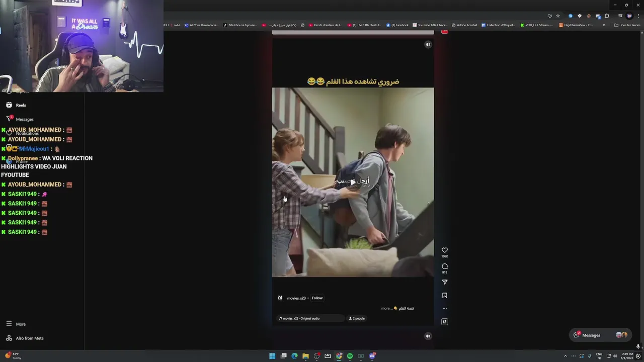Pause the reel video by clicking it
This screenshot has height=362, width=644.
tap(353, 182)
